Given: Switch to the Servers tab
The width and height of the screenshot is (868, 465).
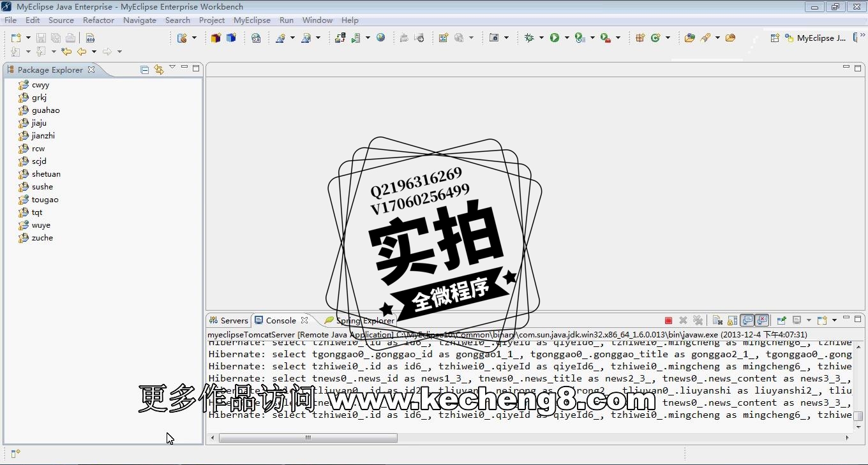Looking at the screenshot, I should point(228,320).
